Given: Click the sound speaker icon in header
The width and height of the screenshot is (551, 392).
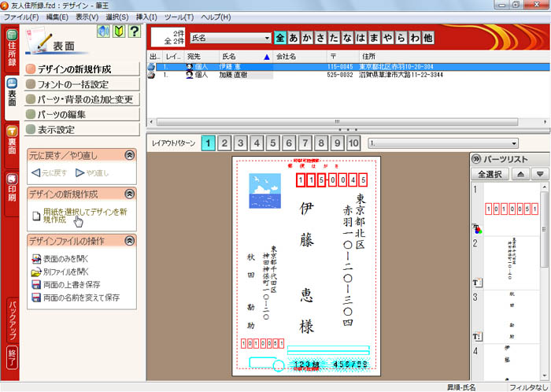Looking at the screenshot, I should [x=102, y=31].
